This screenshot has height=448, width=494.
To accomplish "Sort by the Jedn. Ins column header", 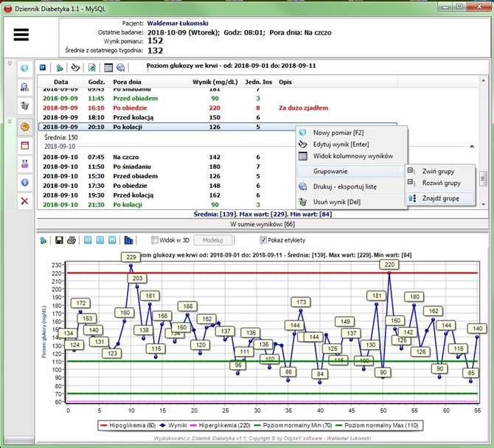I will click(258, 82).
